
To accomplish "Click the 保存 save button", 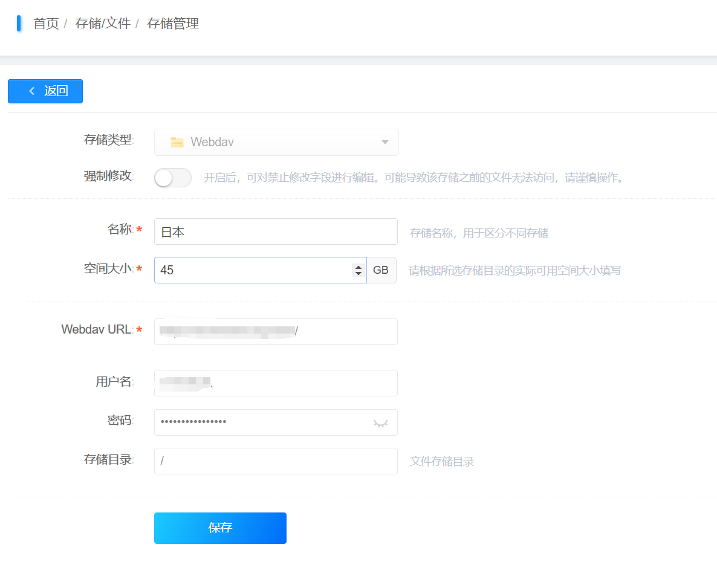I will [x=220, y=528].
